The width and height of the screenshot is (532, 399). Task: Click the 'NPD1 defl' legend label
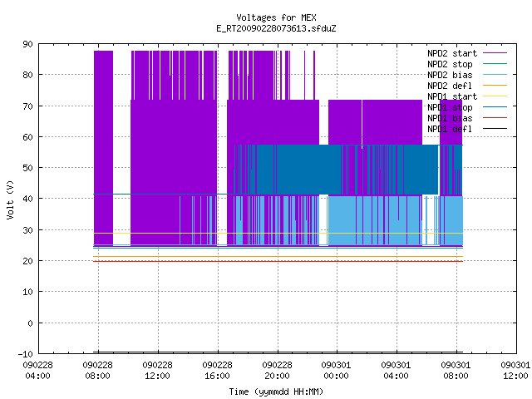[x=450, y=130]
